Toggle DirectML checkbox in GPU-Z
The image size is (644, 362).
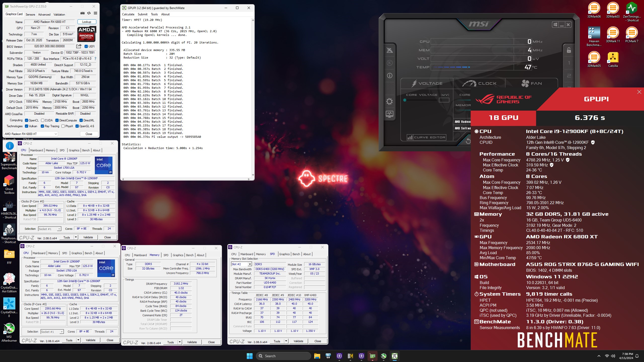[x=81, y=120]
